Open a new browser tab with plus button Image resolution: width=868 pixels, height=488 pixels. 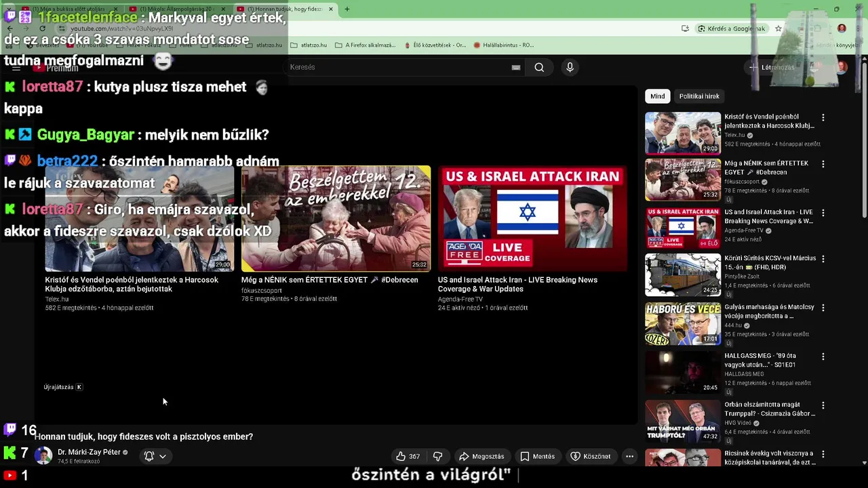pyautogui.click(x=347, y=9)
